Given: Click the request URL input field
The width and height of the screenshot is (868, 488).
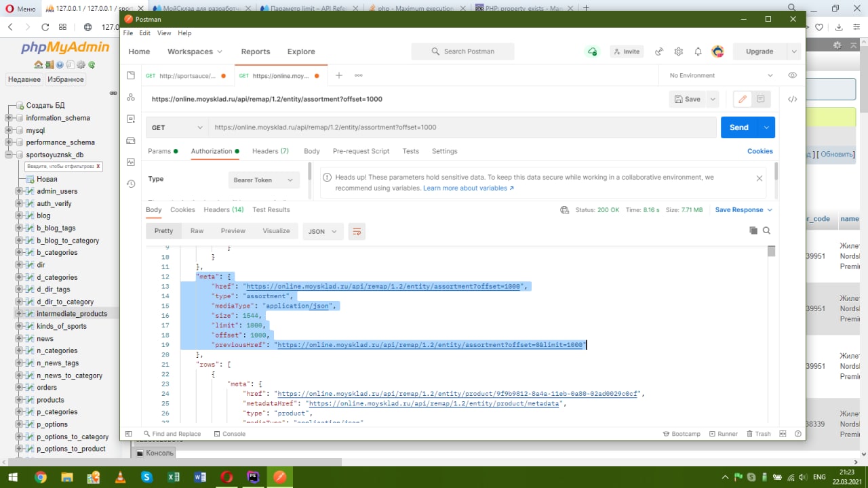Looking at the screenshot, I should 462,127.
